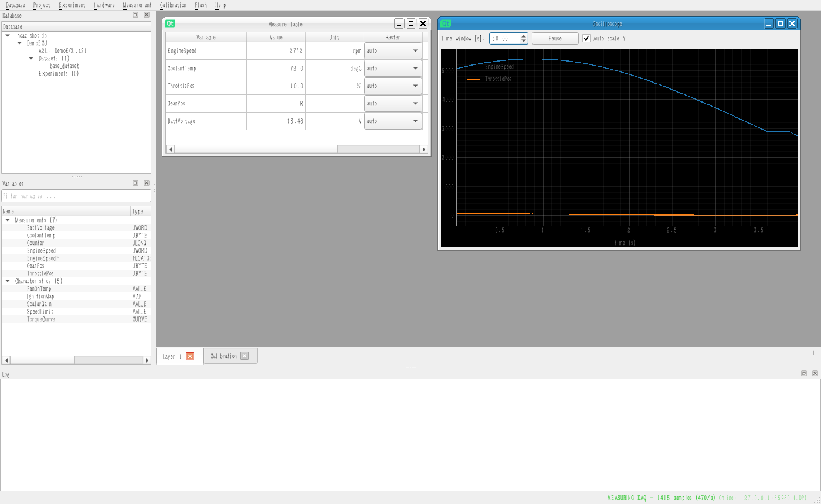Sort variables by Name column header
Image resolution: width=821 pixels, height=504 pixels.
[66, 211]
